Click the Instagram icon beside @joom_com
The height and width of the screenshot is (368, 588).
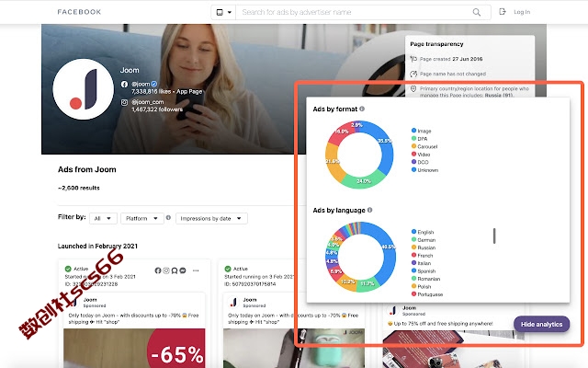point(124,102)
